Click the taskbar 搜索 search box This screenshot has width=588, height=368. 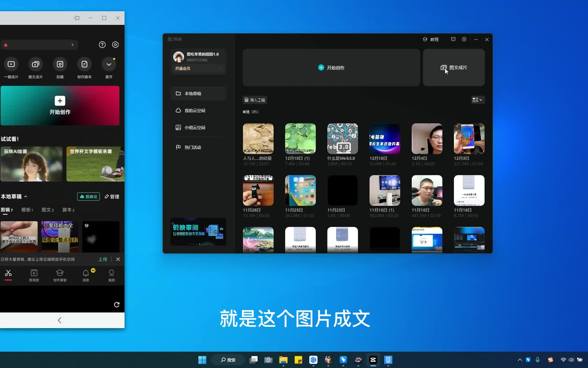coord(228,360)
